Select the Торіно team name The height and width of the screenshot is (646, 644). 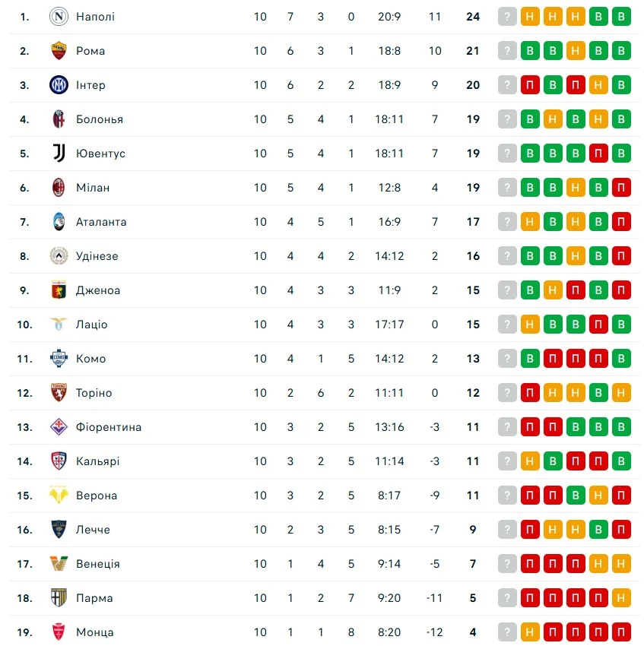pos(94,393)
